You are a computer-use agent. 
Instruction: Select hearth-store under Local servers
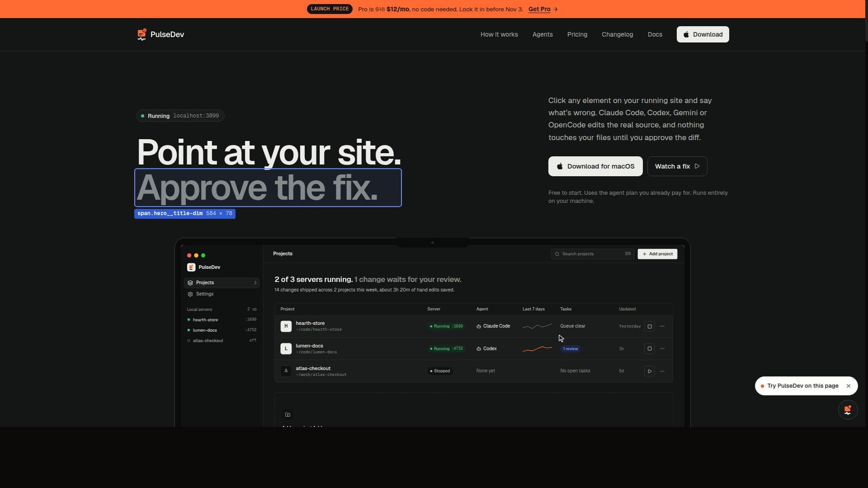222,320
